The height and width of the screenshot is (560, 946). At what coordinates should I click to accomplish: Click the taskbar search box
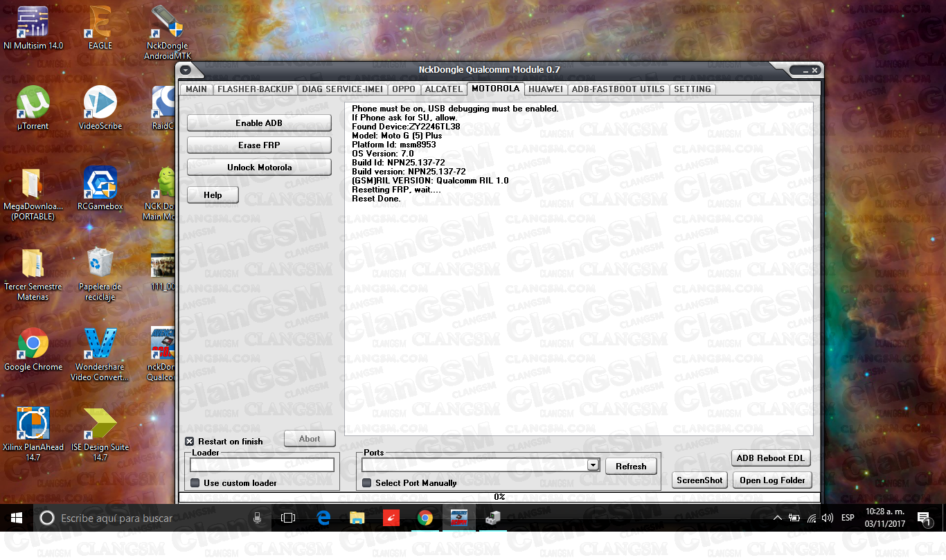[x=151, y=518]
